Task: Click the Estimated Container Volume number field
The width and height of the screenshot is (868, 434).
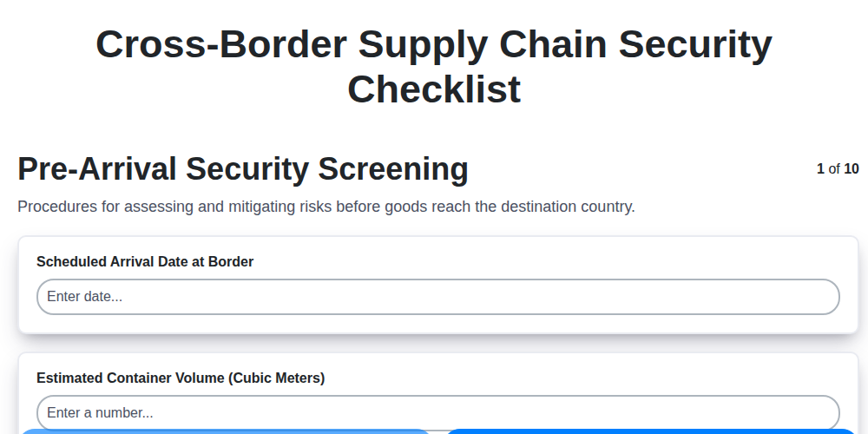Action: tap(437, 412)
